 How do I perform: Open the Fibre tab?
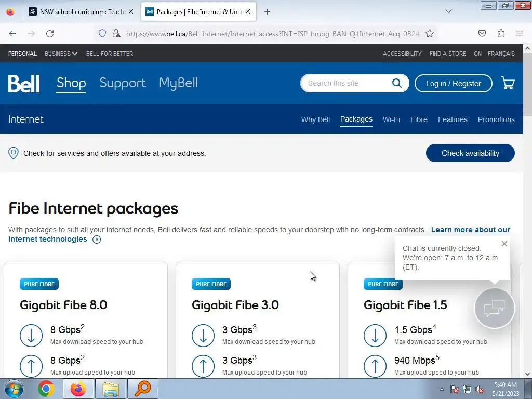pos(419,119)
